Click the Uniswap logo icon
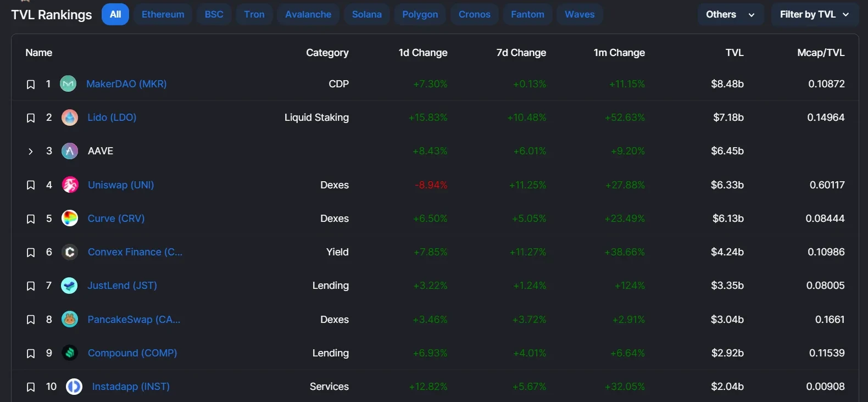 (x=70, y=185)
